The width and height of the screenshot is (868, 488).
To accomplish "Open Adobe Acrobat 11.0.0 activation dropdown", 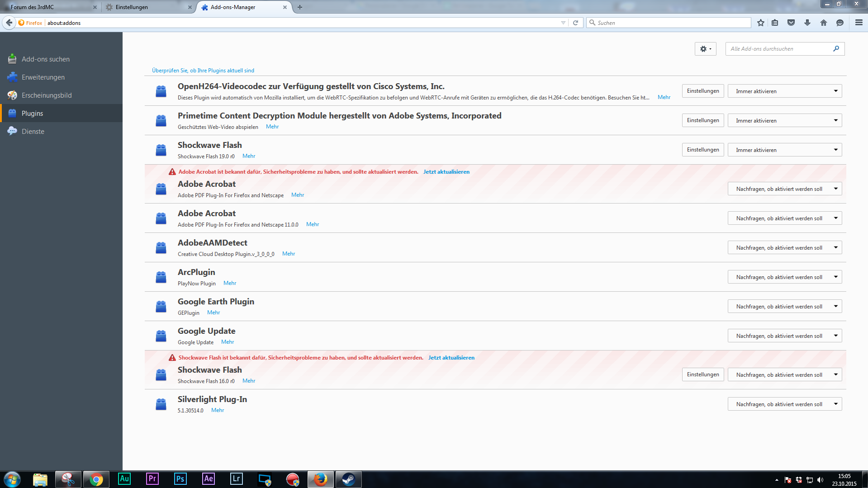I will [785, 218].
